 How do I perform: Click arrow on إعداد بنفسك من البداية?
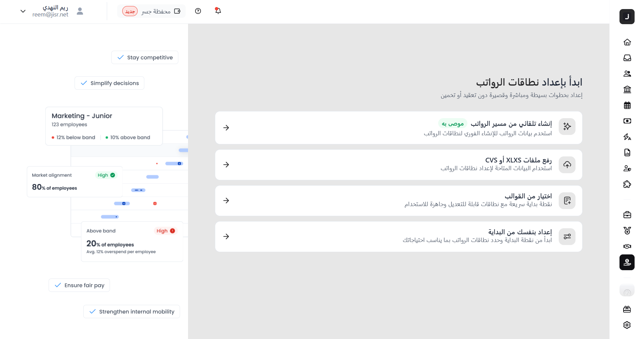pyautogui.click(x=226, y=237)
